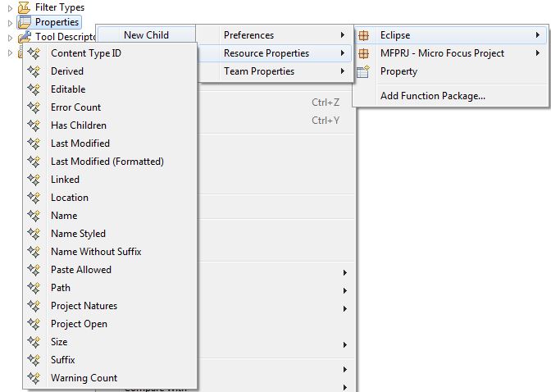Select Paste Allowed menu entry

coord(81,270)
